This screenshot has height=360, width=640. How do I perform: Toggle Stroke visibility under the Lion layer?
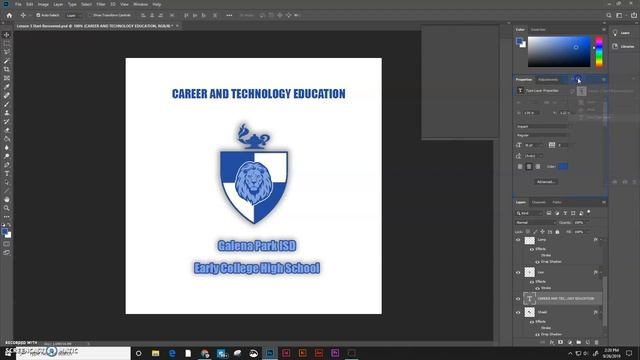click(537, 288)
